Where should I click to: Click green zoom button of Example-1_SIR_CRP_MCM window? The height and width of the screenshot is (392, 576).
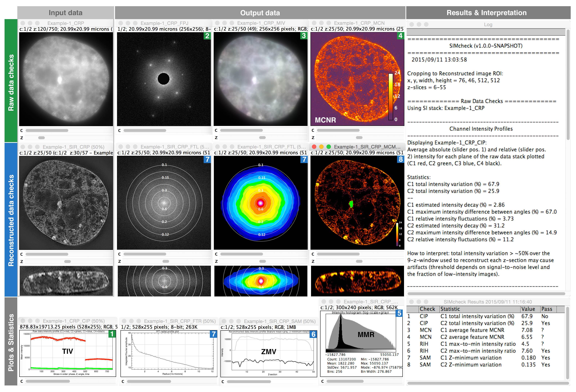pyautogui.click(x=329, y=147)
